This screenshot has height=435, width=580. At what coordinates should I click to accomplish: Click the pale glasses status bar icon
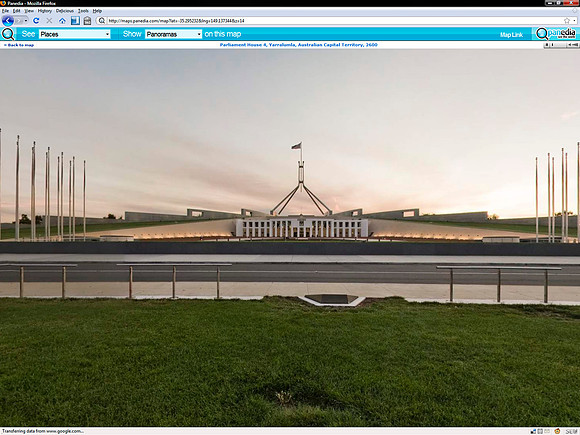click(547, 431)
